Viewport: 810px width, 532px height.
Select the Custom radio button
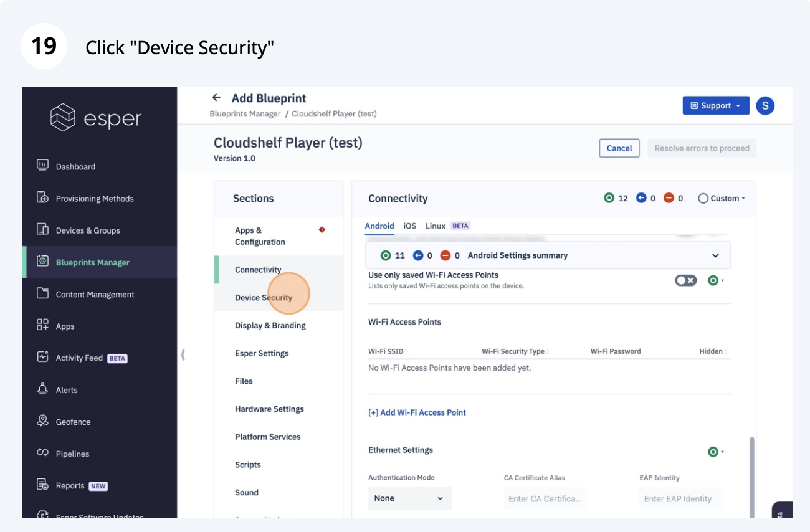point(703,199)
